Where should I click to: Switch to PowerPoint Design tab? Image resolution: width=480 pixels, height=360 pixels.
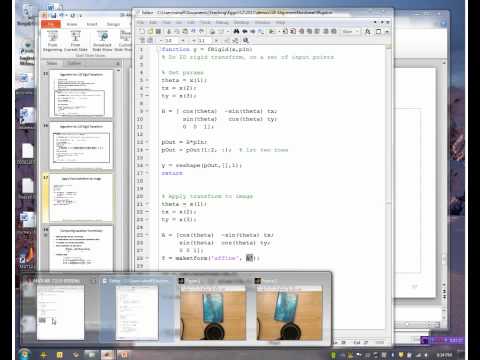click(x=113, y=24)
